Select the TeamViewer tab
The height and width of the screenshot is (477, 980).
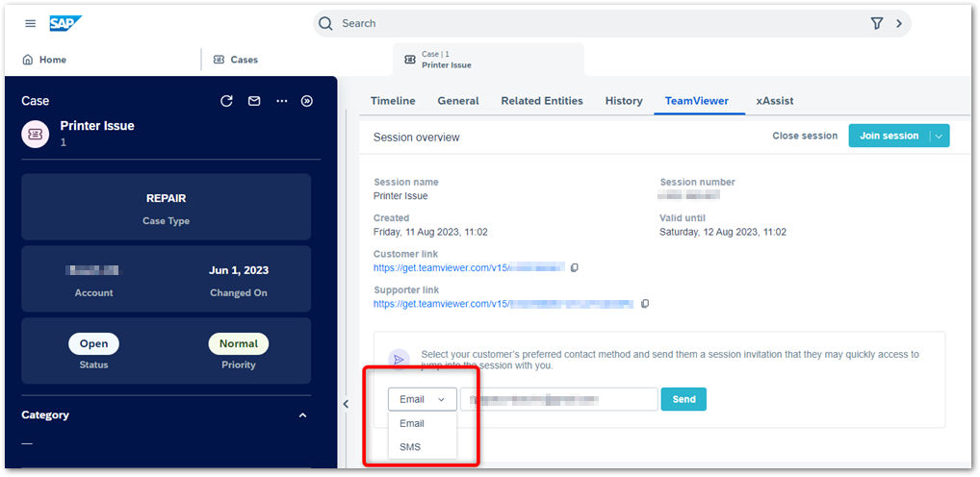pos(697,101)
